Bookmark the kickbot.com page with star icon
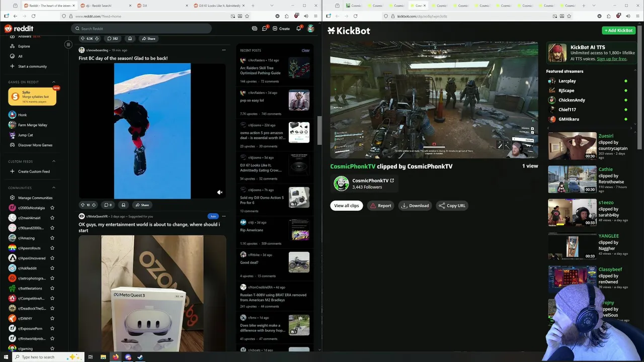This screenshot has height=362, width=644. pos(569,16)
